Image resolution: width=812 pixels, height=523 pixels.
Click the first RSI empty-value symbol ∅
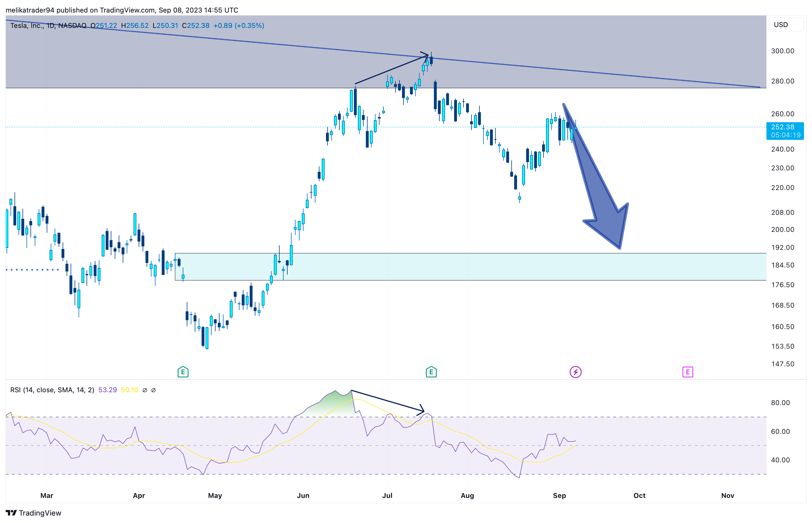click(x=145, y=390)
